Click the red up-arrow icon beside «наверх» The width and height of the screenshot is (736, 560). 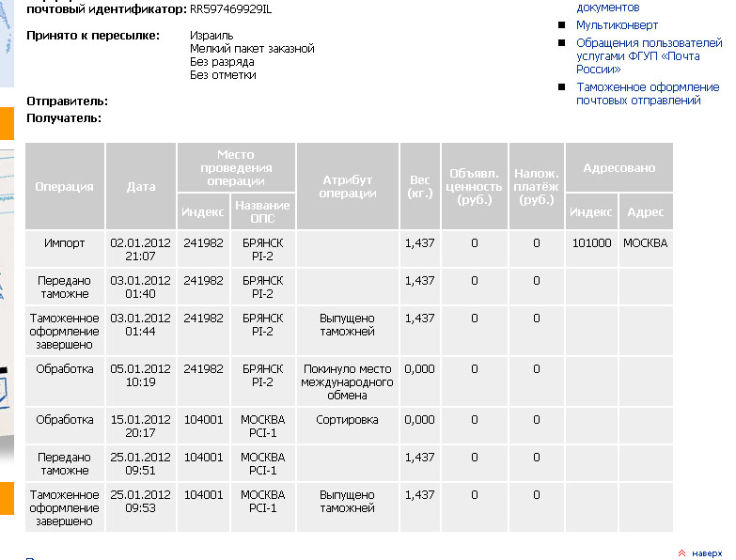point(681,552)
